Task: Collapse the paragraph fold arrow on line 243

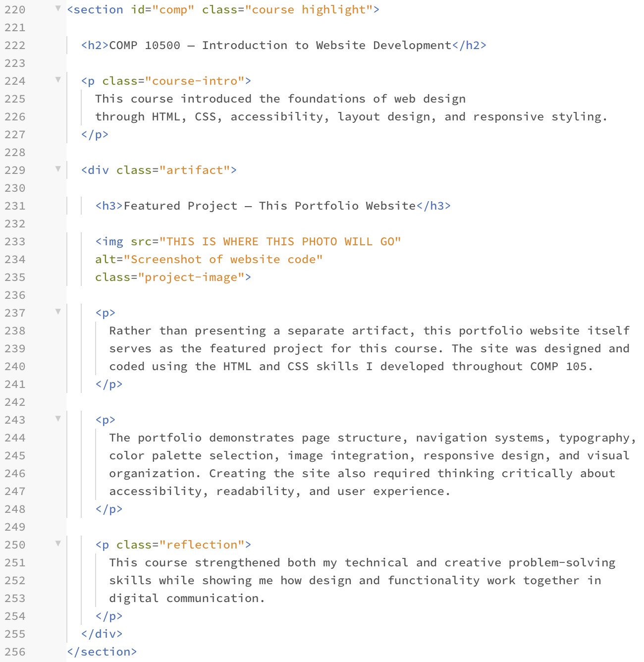Action: pyautogui.click(x=58, y=418)
